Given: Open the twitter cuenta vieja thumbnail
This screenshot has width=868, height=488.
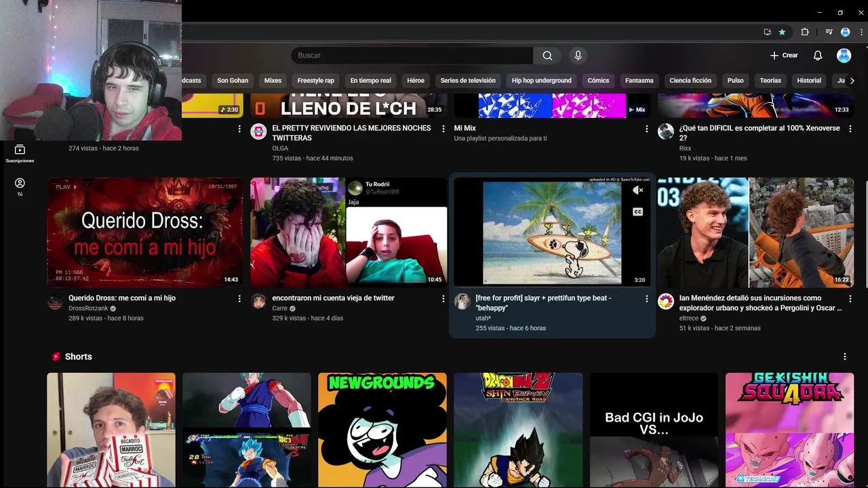Looking at the screenshot, I should point(349,232).
